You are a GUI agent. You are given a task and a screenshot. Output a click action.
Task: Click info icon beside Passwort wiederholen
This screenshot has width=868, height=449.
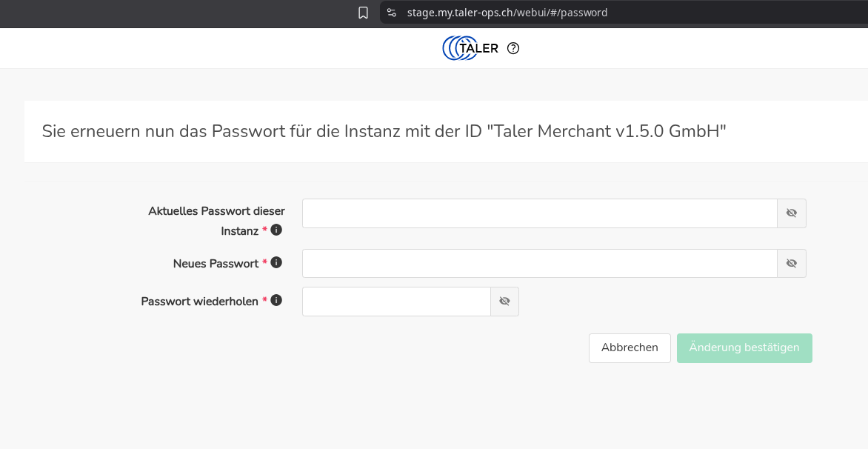276,300
